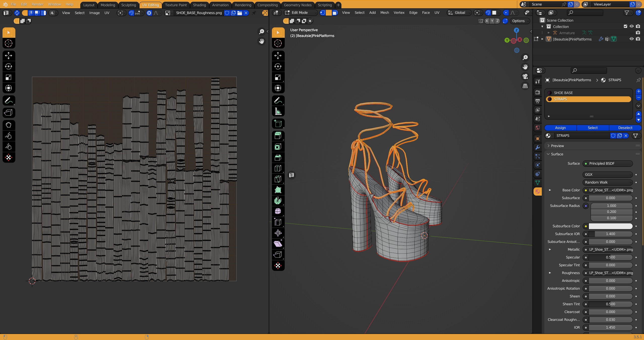This screenshot has height=340, width=644.
Task: Toggle Z axis mesh mirror
Action: click(x=497, y=21)
